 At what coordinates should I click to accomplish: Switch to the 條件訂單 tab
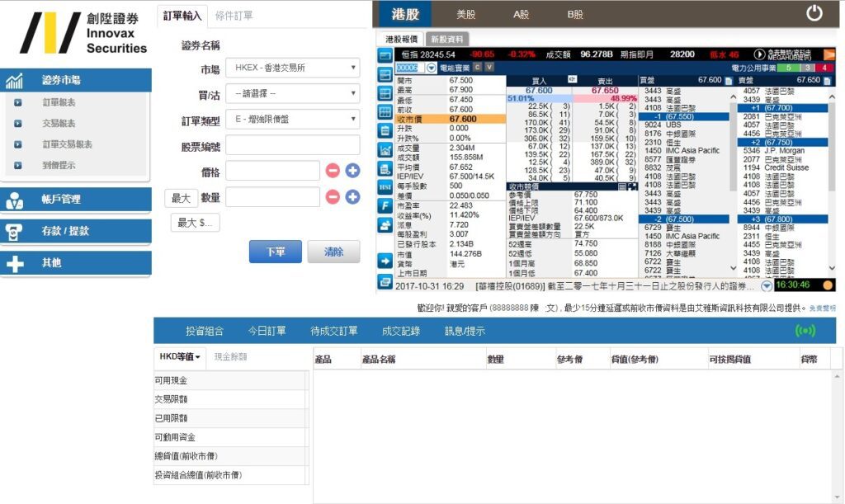point(234,15)
